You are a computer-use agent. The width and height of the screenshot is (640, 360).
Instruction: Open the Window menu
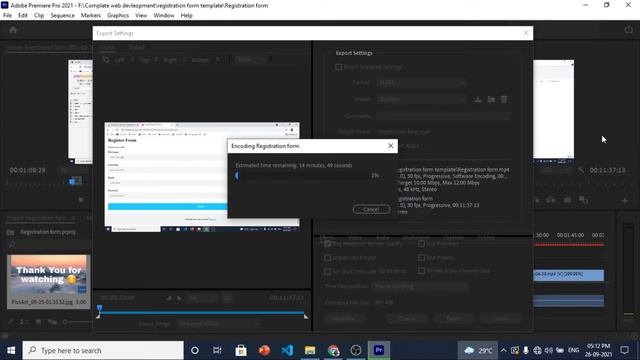point(164,16)
